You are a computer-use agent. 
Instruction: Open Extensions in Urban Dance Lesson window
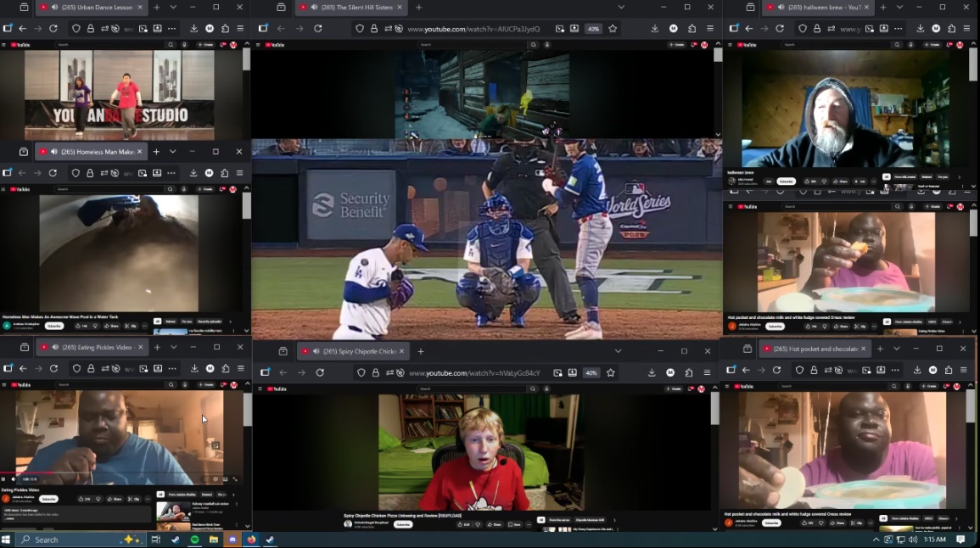click(225, 28)
